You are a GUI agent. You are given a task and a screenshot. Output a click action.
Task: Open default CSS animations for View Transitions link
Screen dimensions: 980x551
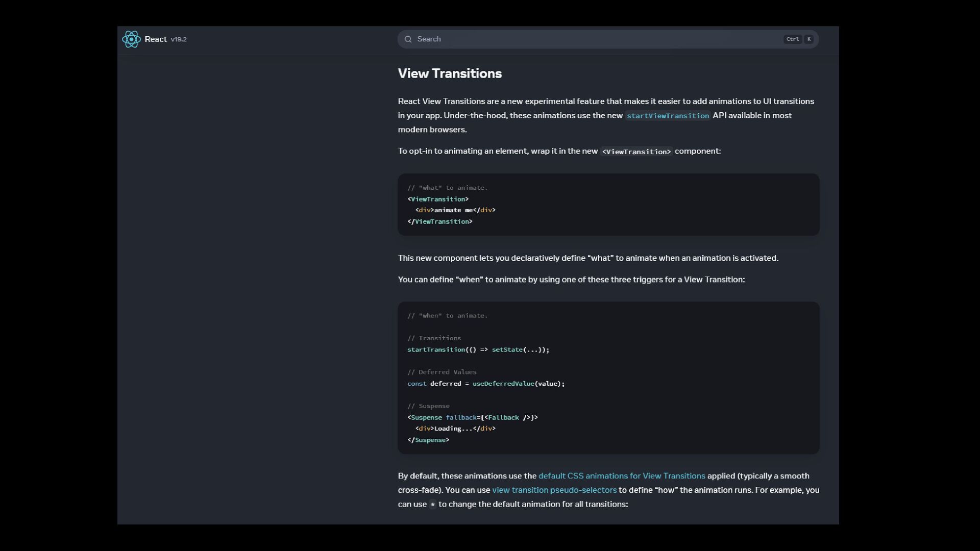pos(621,476)
